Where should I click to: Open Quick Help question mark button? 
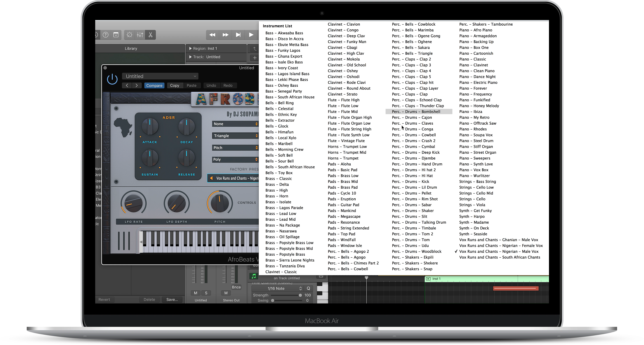106,35
